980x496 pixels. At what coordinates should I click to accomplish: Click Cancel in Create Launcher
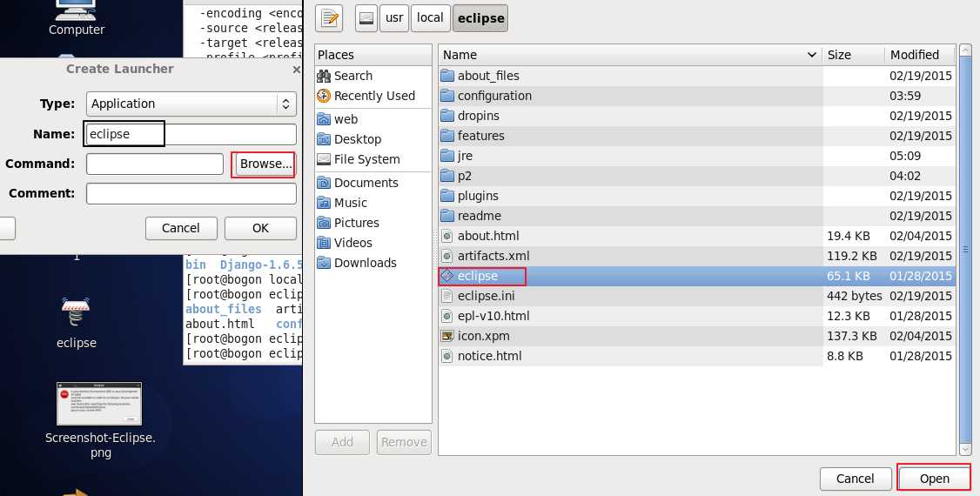(x=181, y=228)
